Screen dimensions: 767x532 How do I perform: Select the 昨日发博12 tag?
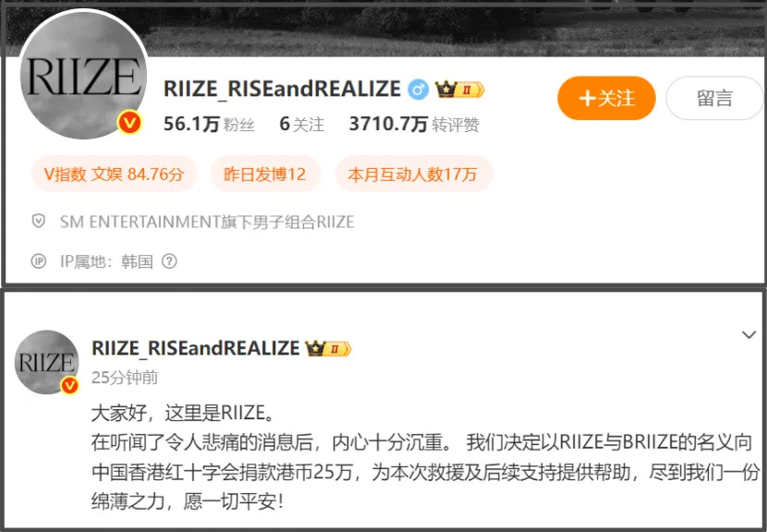pyautogui.click(x=264, y=174)
